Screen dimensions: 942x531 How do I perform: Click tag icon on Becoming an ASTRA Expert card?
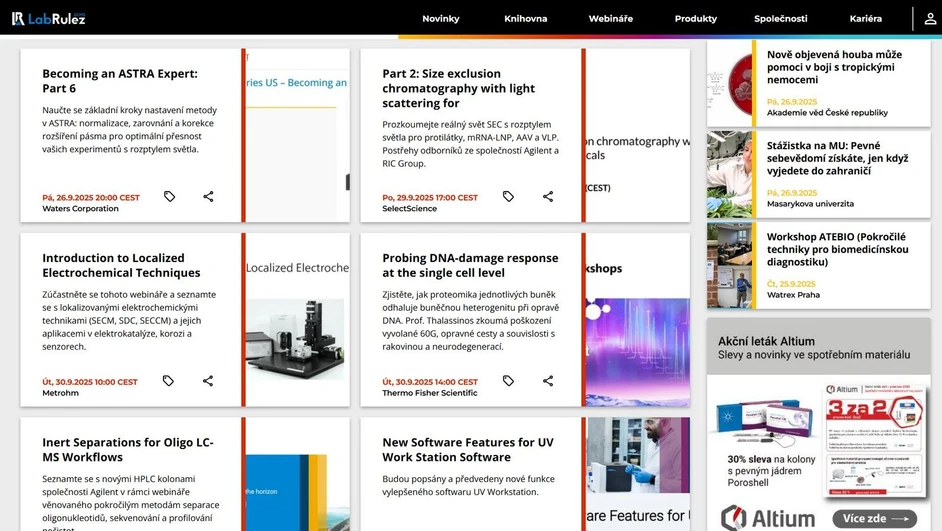[169, 196]
